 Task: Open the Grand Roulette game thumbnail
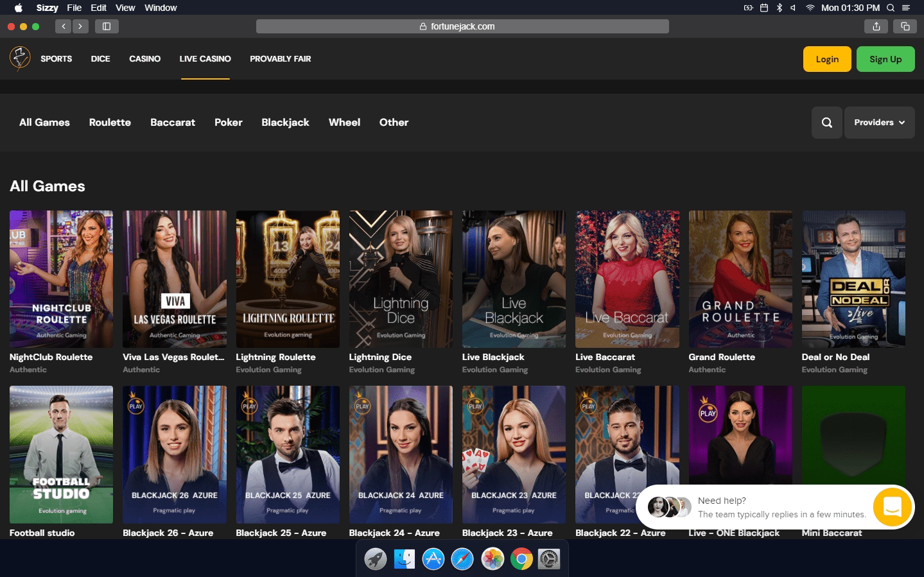(740, 279)
